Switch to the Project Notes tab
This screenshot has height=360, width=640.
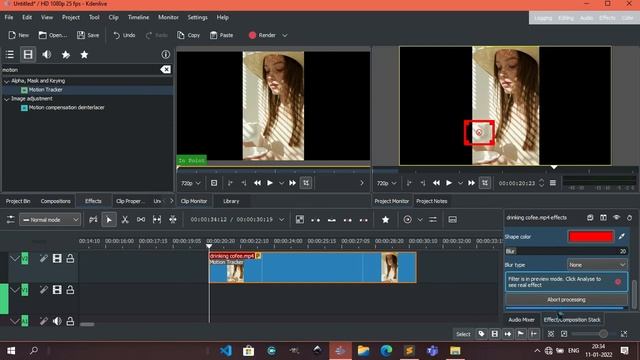pos(431,201)
